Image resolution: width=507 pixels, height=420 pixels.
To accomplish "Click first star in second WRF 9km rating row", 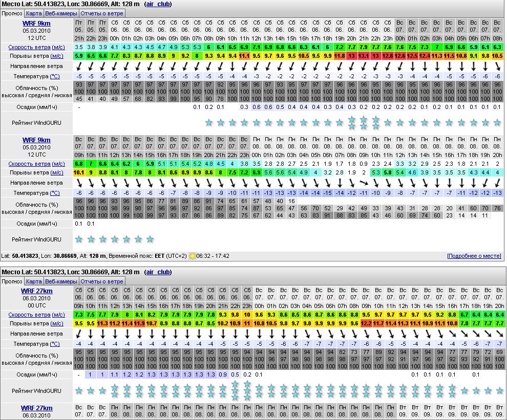I will coord(79,239).
